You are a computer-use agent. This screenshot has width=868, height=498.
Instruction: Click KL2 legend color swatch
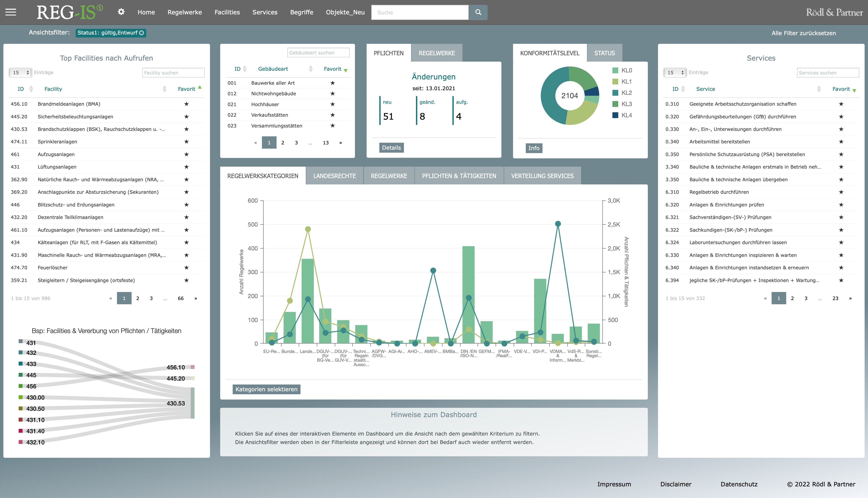615,93
